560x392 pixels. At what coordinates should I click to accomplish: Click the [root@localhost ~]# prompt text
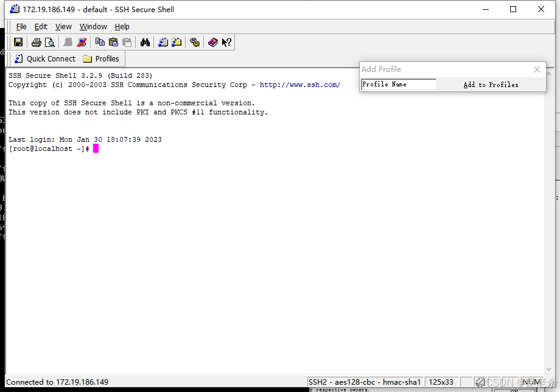click(49, 149)
